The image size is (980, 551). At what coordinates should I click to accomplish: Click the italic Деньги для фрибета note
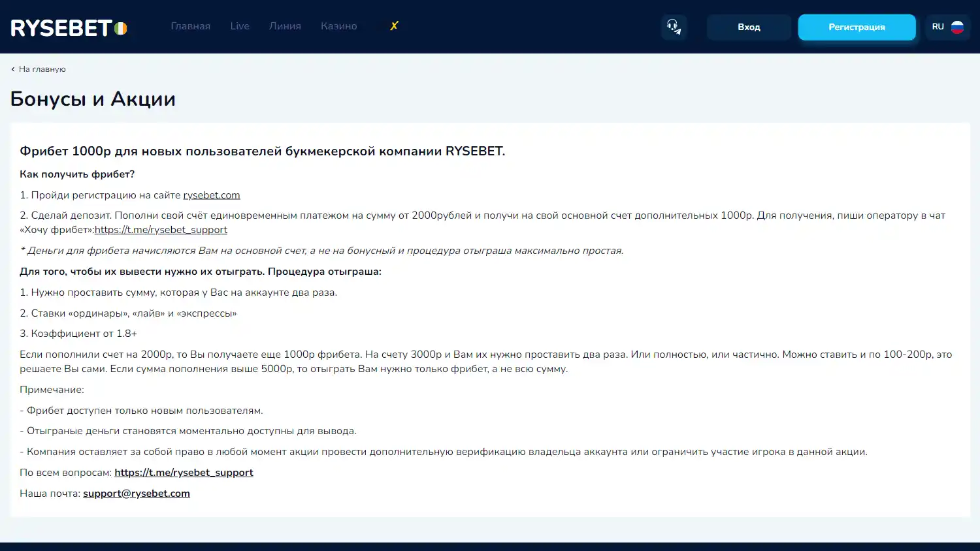pos(321,251)
